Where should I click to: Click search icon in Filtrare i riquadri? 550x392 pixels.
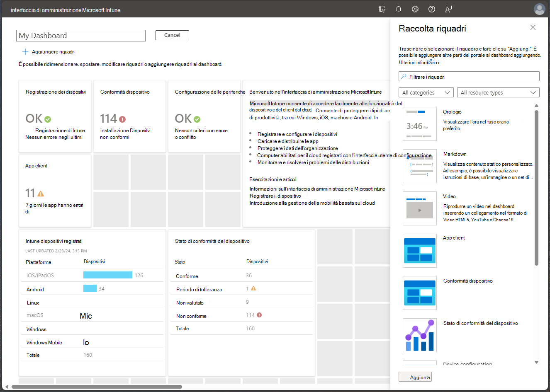pos(404,77)
